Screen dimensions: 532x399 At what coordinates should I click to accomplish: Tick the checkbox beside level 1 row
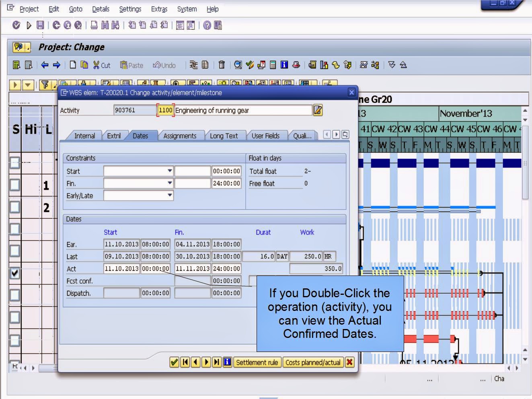pyautogui.click(x=14, y=185)
